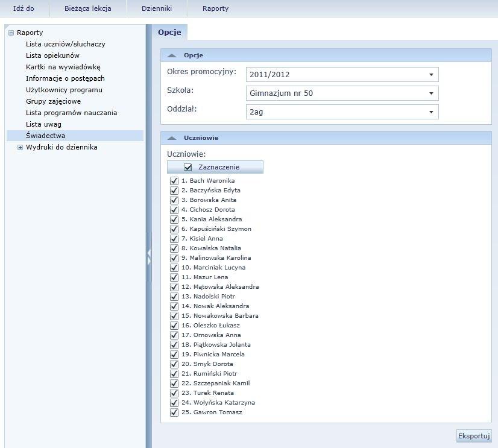Uncheck student 19. Piwnicka Marcela
The height and width of the screenshot is (448, 498).
(174, 355)
